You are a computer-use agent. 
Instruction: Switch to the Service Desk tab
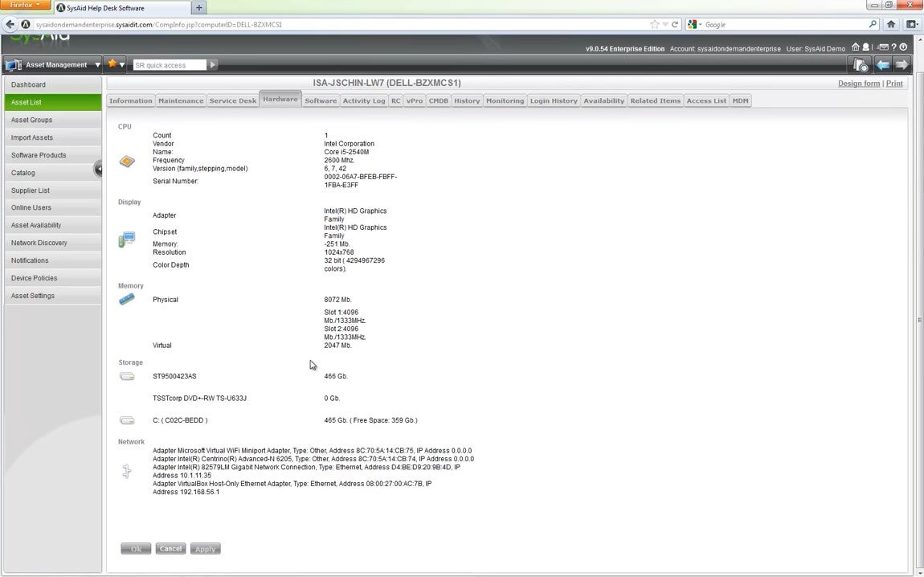pos(233,100)
